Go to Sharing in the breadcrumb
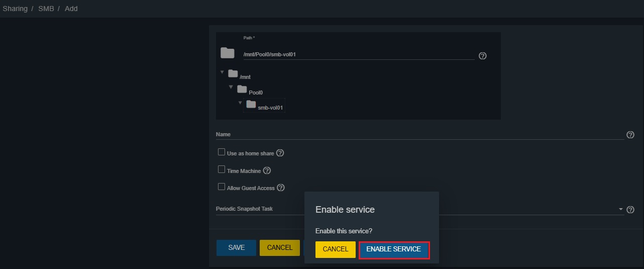 point(15,9)
